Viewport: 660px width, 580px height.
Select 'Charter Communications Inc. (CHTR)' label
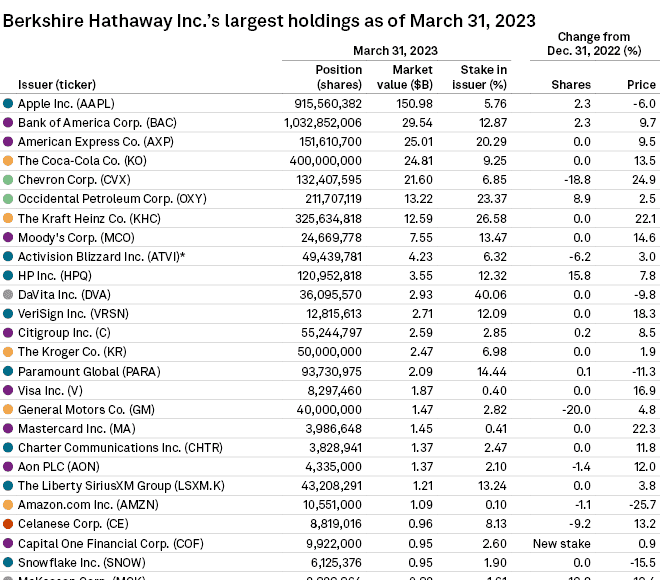pos(120,447)
